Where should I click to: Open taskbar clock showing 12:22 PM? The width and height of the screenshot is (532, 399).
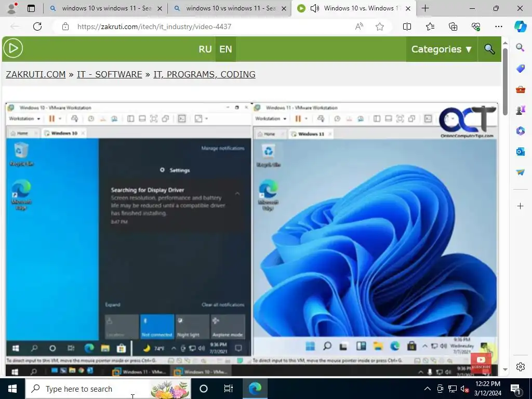(x=488, y=389)
